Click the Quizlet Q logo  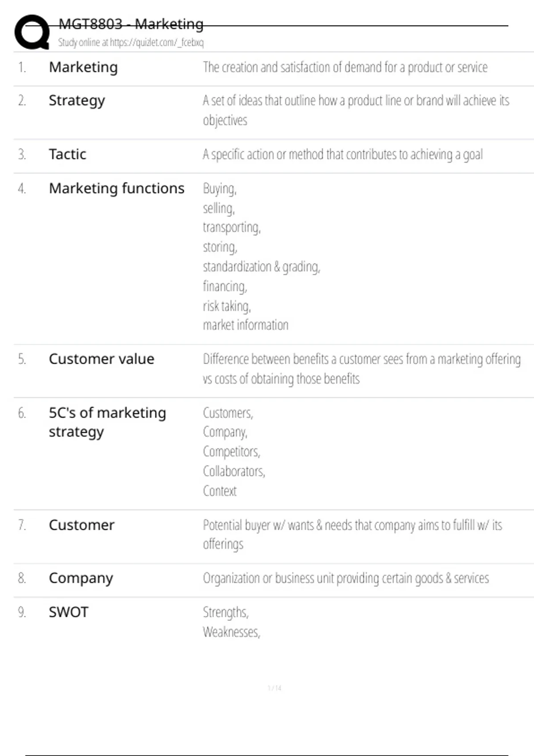[x=32, y=32]
